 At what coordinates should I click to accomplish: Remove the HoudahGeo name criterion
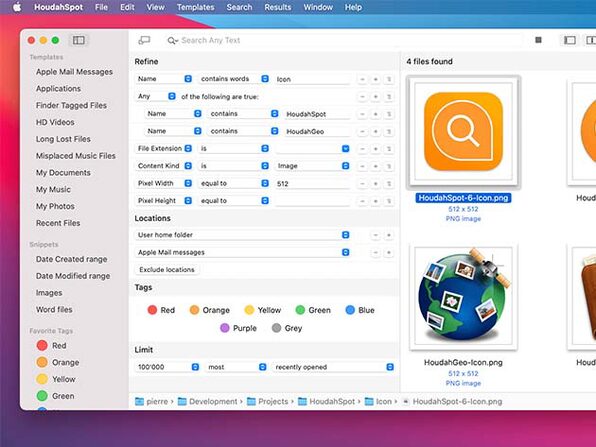coord(362,132)
